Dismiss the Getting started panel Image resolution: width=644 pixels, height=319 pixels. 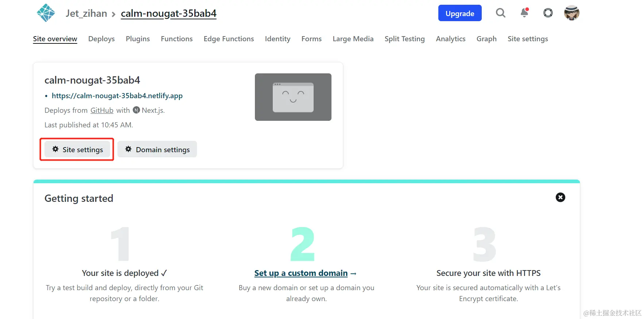coord(560,197)
